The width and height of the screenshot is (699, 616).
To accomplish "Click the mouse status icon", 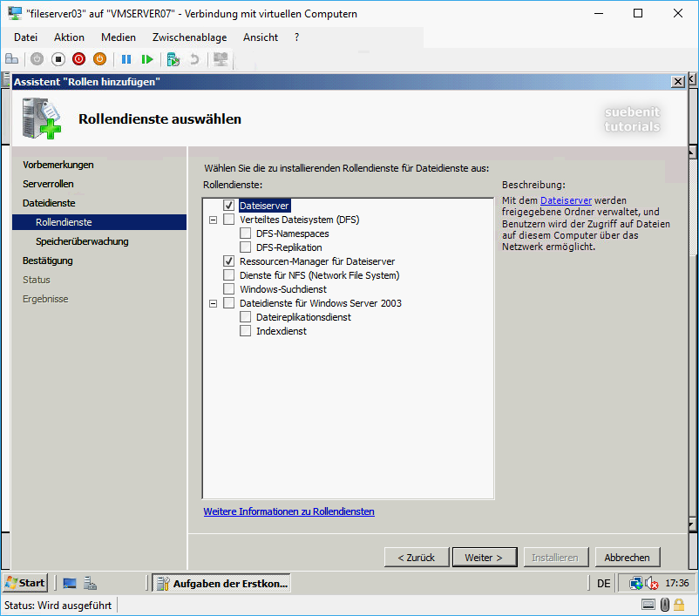I will tap(665, 605).
